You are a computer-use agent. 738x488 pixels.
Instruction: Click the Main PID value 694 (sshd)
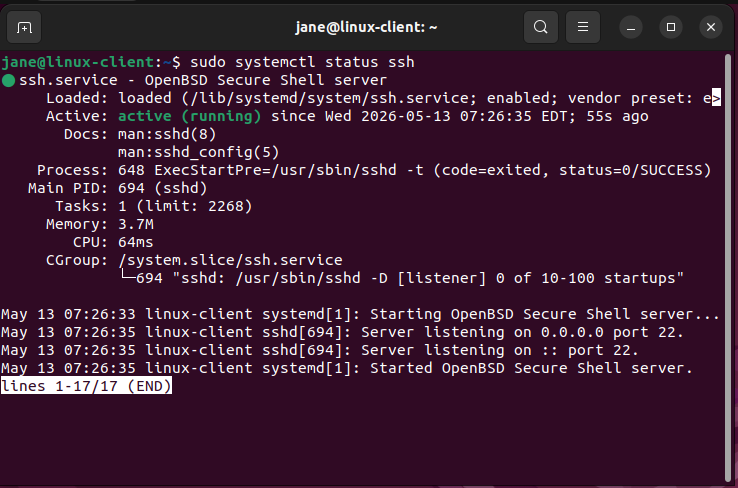tap(162, 188)
